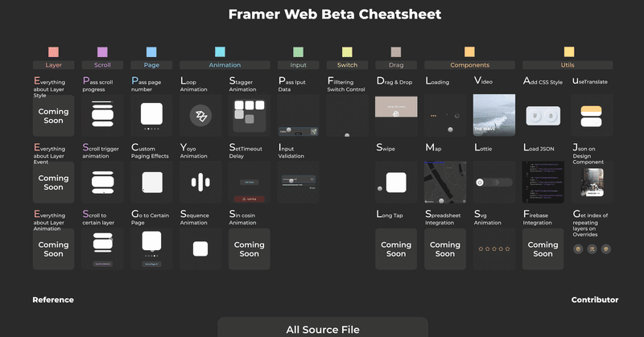This screenshot has width=644, height=337.
Task: Open Yoyo Animation bars thumbnail
Action: tap(200, 183)
